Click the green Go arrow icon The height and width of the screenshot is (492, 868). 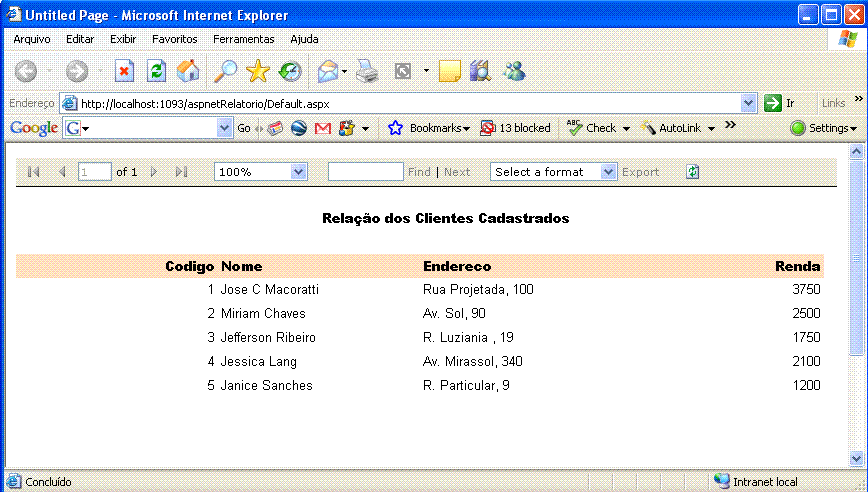[773, 103]
